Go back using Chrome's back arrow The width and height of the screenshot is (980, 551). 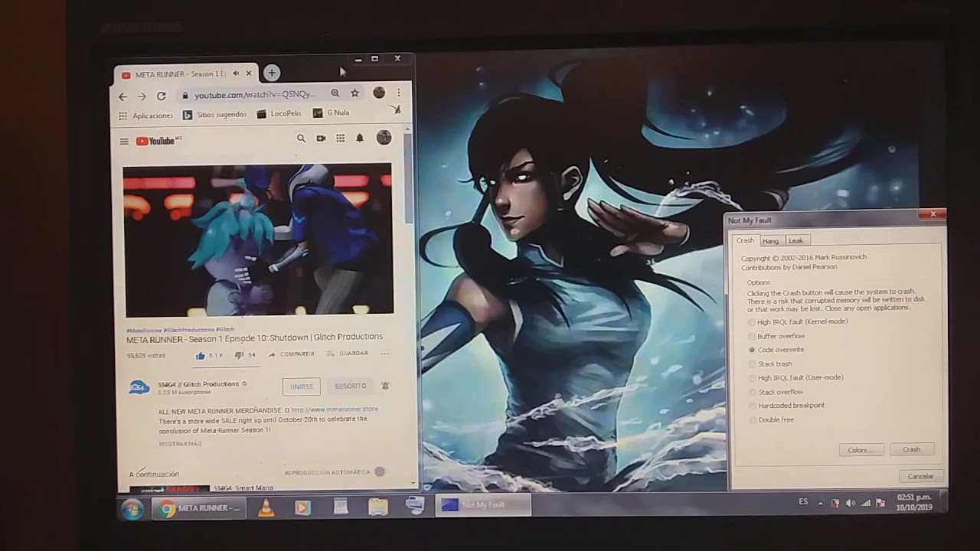tap(122, 96)
